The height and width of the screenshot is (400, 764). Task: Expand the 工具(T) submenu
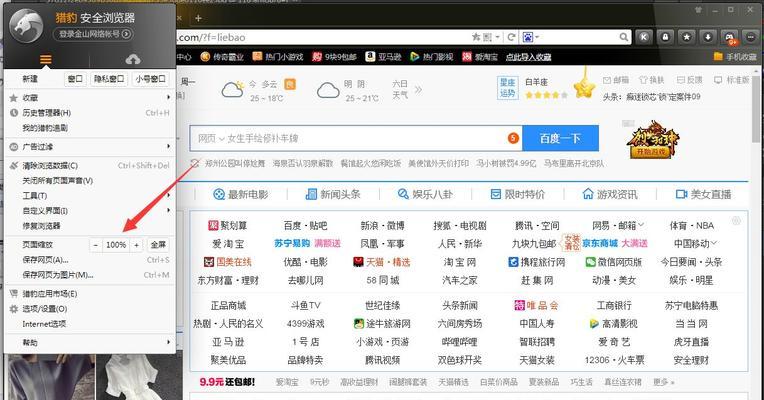point(90,195)
